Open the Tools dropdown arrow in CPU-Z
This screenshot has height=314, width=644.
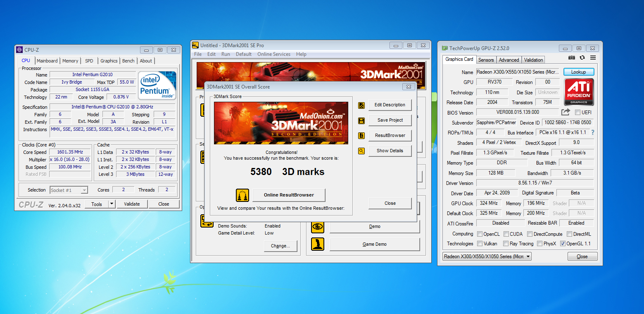(x=112, y=204)
